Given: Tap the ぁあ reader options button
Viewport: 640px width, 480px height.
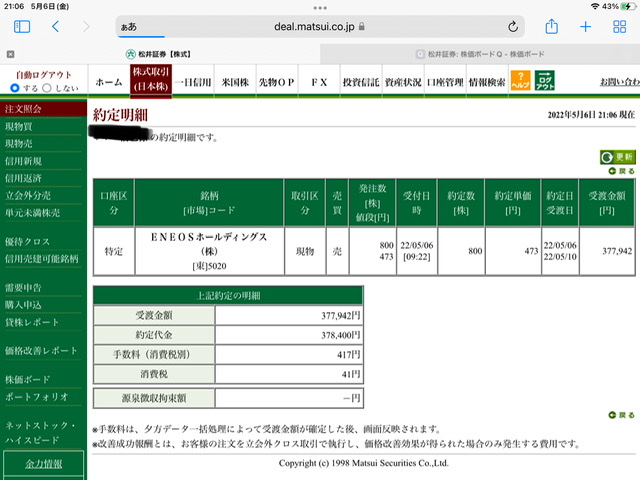Looking at the screenshot, I should pos(129,27).
